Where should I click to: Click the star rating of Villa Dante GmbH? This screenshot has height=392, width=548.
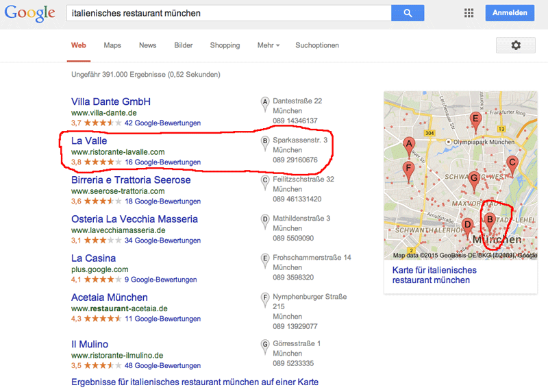tap(103, 123)
